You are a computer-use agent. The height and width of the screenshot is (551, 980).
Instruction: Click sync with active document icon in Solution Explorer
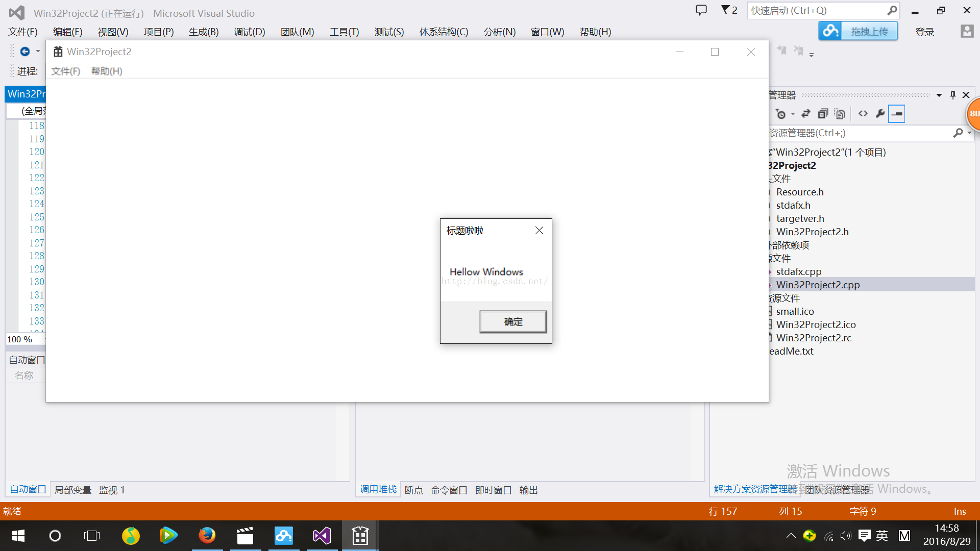pos(805,113)
